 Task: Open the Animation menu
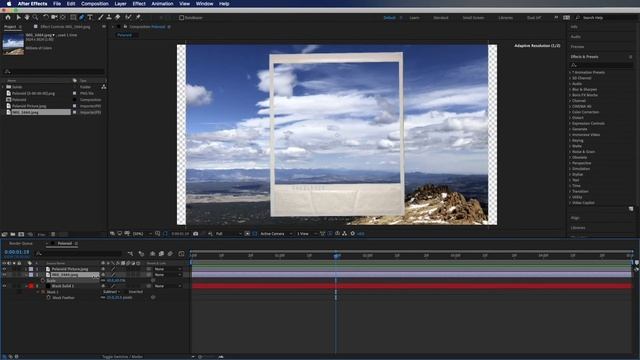(x=162, y=4)
